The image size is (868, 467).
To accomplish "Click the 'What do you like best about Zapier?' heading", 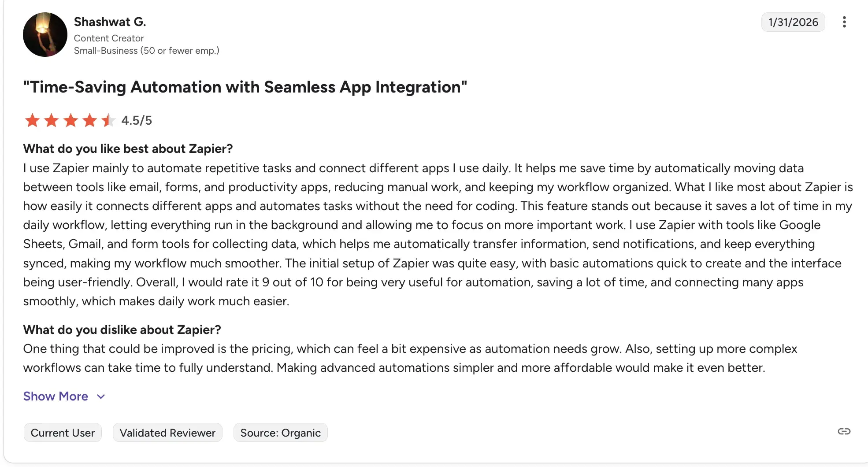I will (x=128, y=149).
